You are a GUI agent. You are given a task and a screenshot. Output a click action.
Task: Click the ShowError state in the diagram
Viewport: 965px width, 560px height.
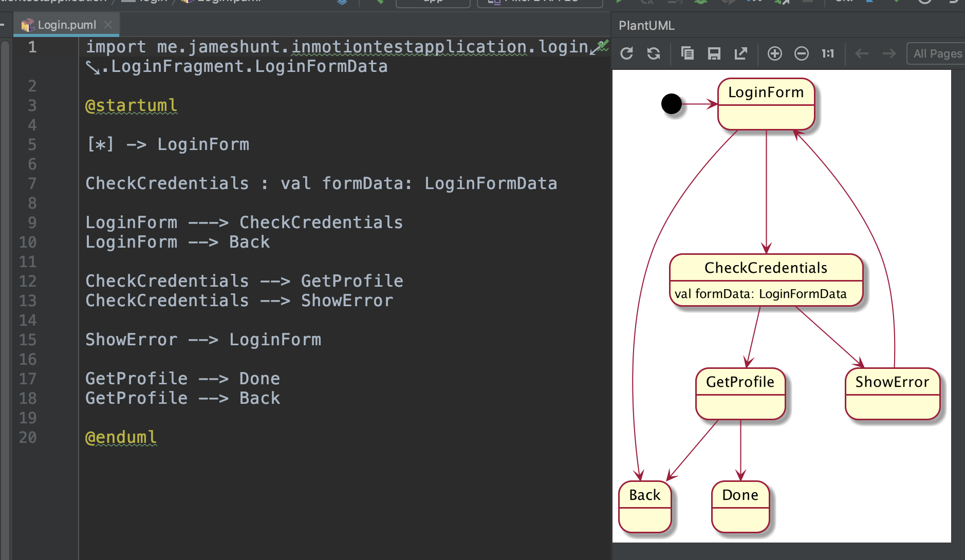point(893,394)
